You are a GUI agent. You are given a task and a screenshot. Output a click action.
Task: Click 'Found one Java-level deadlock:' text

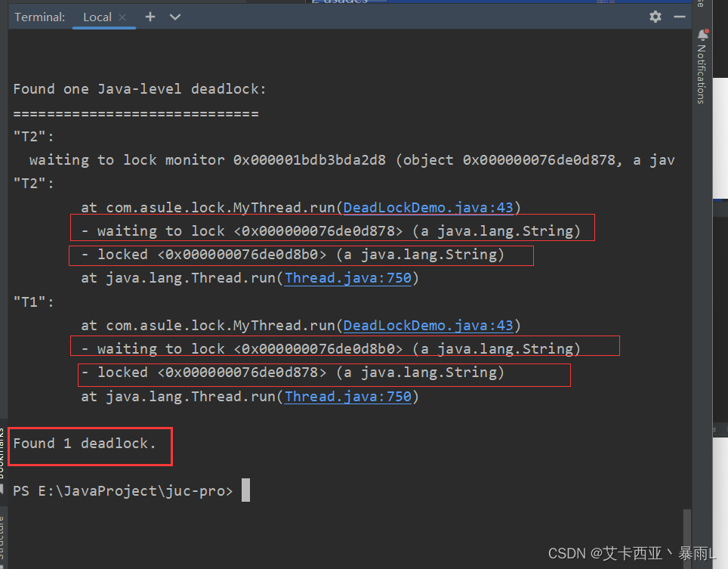(139, 88)
